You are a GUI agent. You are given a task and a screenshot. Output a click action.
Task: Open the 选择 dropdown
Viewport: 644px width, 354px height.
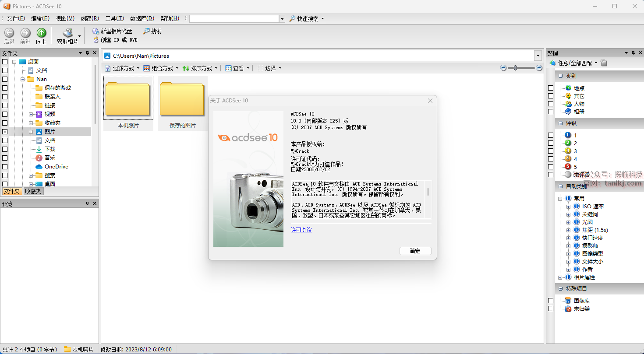click(x=269, y=68)
